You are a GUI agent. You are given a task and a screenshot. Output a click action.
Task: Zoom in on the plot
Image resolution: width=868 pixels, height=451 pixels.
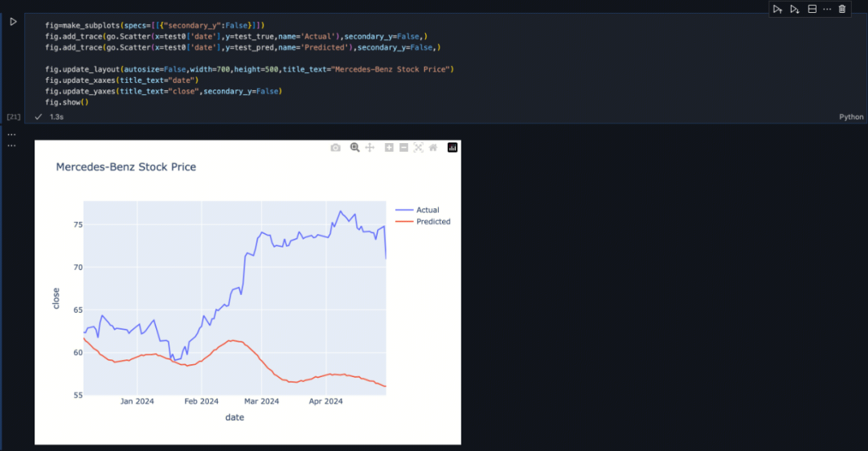click(389, 148)
